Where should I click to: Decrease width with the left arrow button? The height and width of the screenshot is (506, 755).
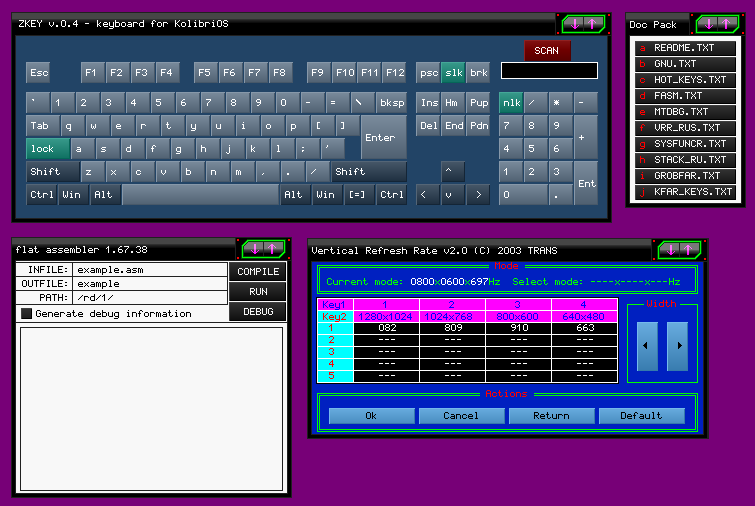click(x=648, y=345)
